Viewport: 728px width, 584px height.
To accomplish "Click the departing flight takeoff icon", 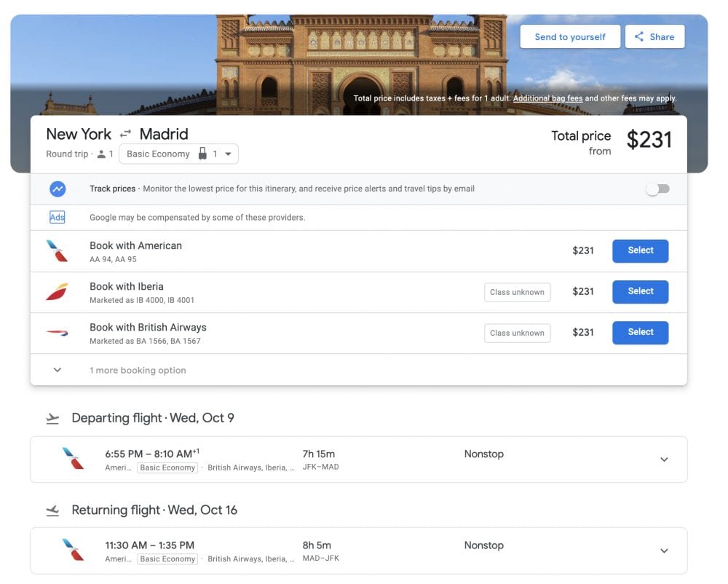I will pos(52,418).
